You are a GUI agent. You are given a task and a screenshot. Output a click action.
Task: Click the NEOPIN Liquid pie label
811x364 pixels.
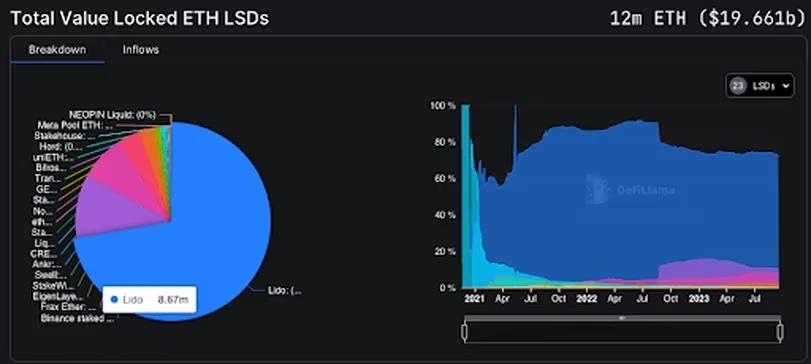[113, 115]
